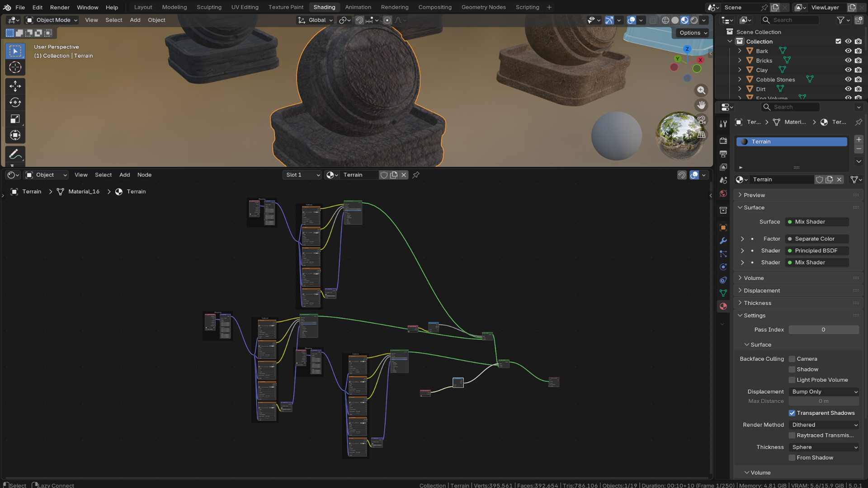Open the World properties tab

point(723,194)
